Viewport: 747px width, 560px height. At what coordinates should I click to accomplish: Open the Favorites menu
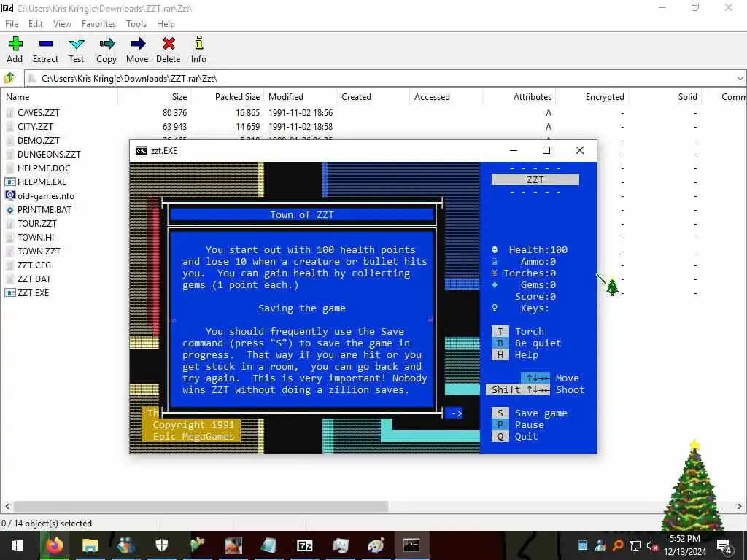click(x=98, y=24)
